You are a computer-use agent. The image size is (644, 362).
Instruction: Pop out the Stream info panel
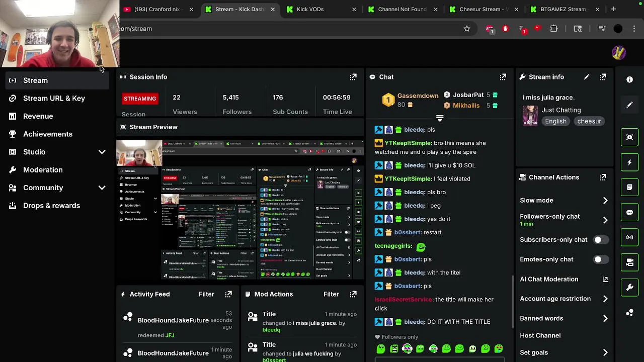tap(603, 77)
